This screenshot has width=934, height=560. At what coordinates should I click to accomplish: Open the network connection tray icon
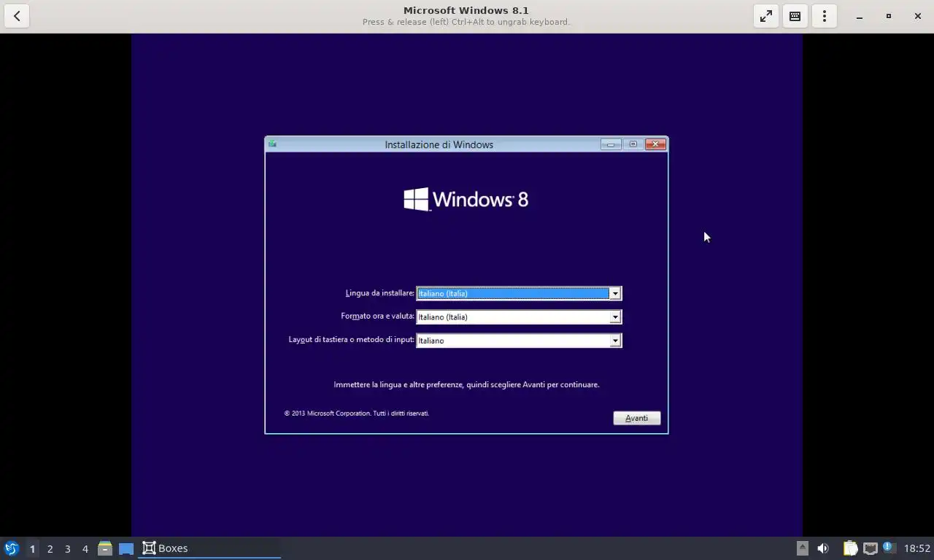pyautogui.click(x=870, y=548)
